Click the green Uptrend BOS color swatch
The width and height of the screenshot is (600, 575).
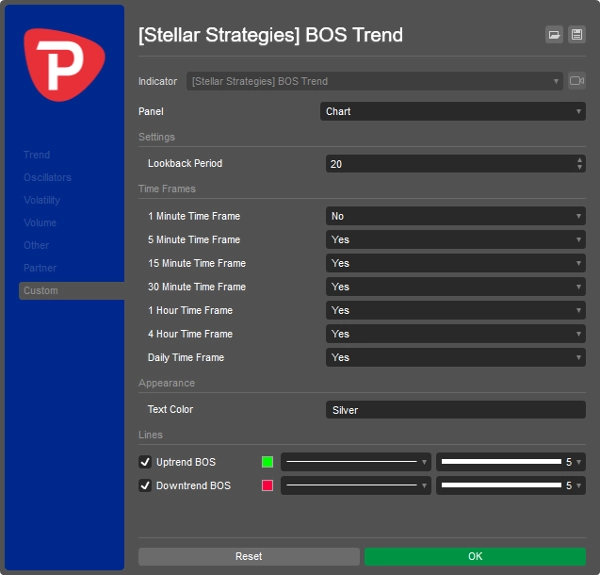point(267,462)
